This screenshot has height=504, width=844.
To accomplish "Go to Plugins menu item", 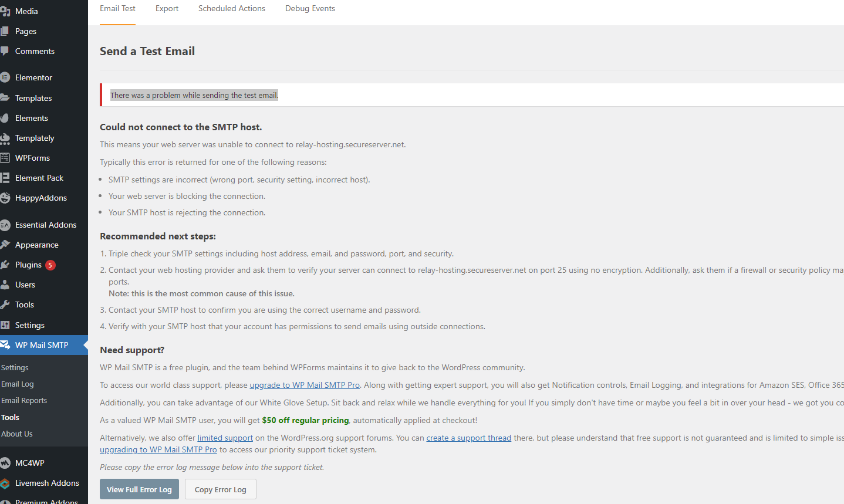I will [28, 265].
